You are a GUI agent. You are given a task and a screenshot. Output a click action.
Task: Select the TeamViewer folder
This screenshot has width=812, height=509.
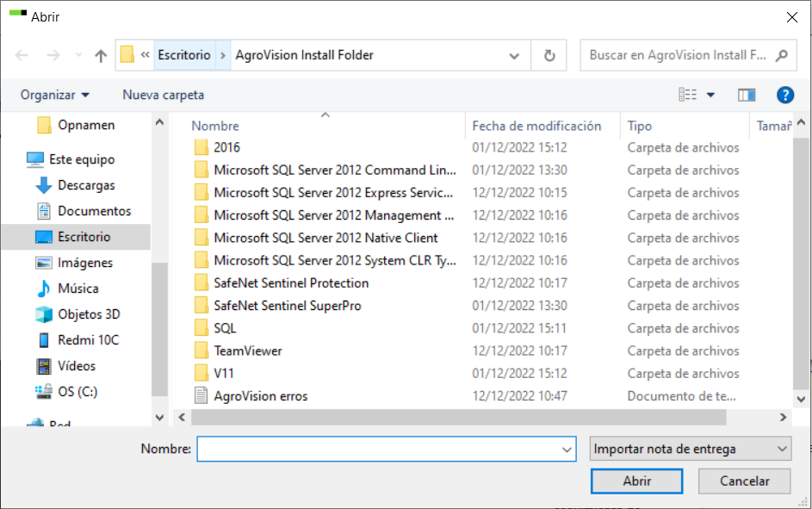(247, 351)
